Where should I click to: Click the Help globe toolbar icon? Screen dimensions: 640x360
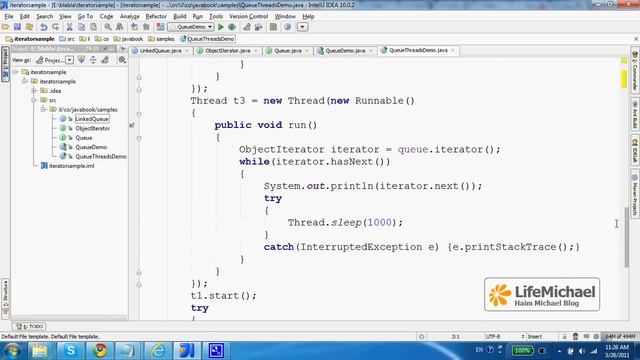click(287, 27)
